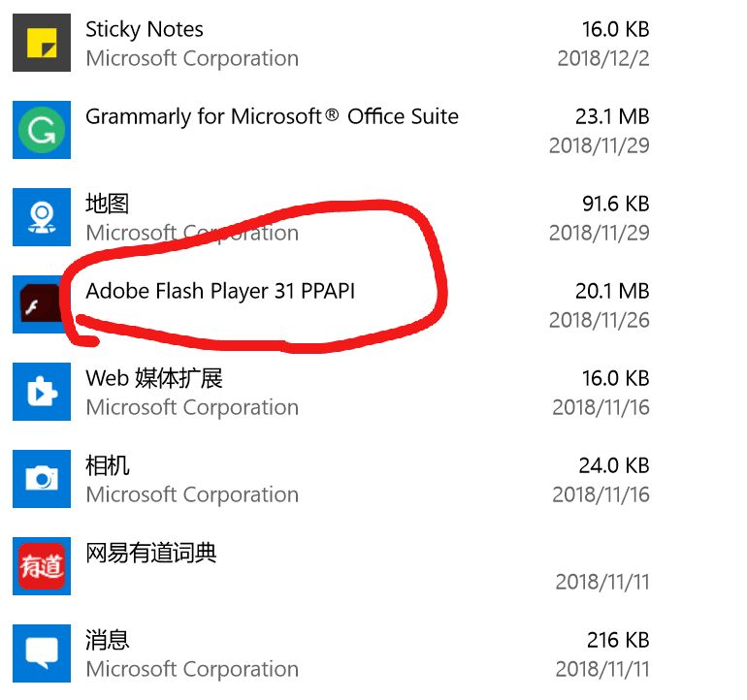Click the Web 媒体扩展 puzzle icon
The image size is (747, 700).
point(41,392)
